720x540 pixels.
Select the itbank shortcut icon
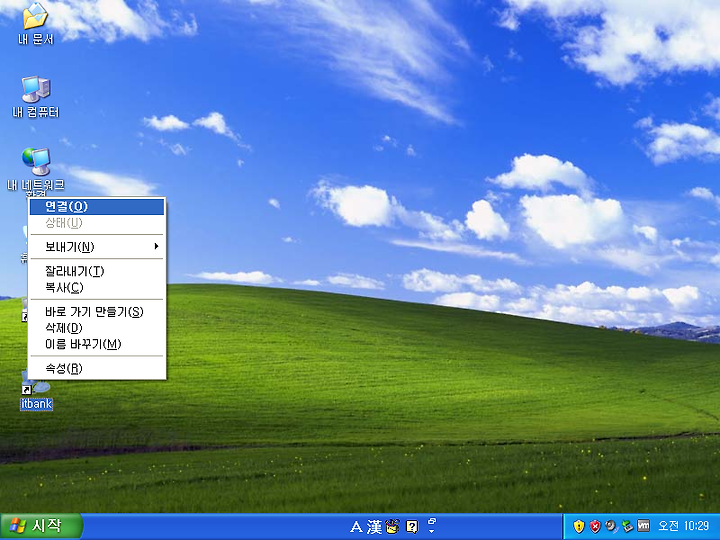point(36,393)
